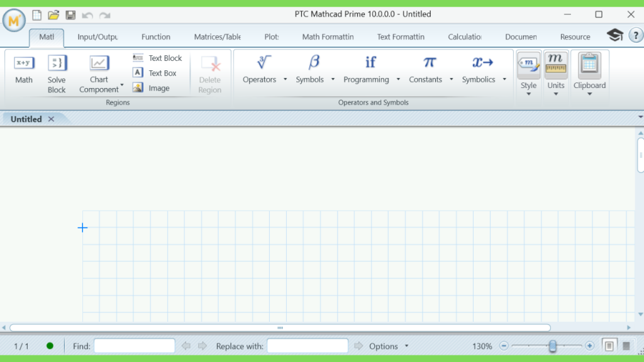Image resolution: width=644 pixels, height=362 pixels.
Task: Insert a Solve Block region
Action: [57, 74]
